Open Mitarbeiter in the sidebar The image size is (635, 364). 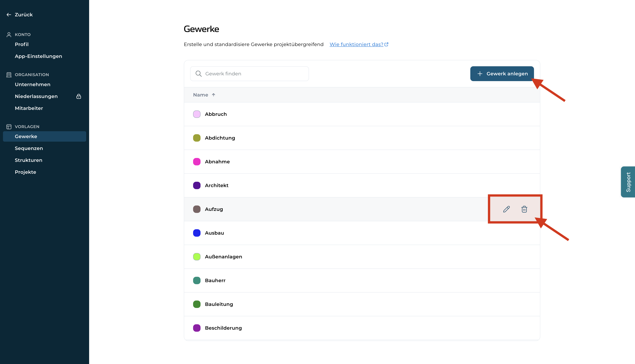pyautogui.click(x=29, y=108)
